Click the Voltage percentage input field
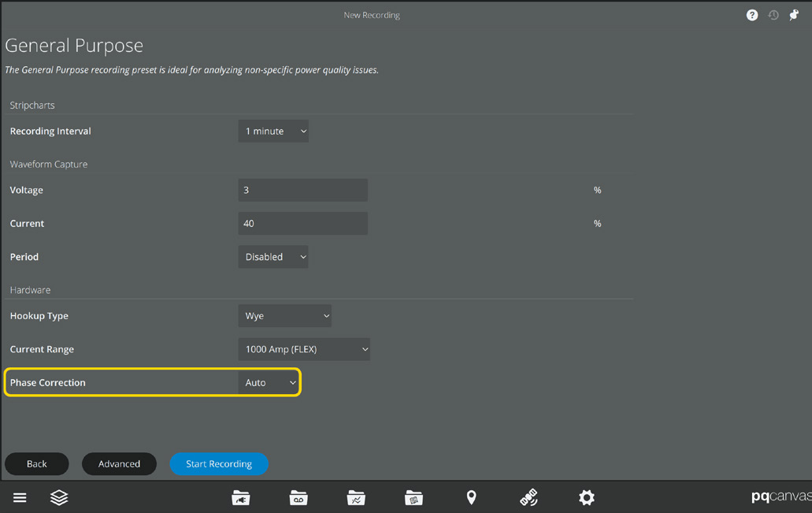 coord(302,190)
